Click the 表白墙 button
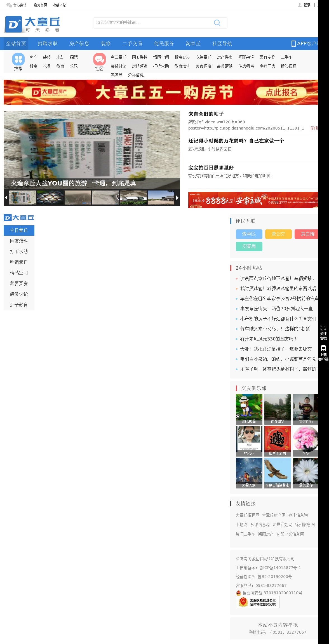The image size is (329, 644). (306, 234)
